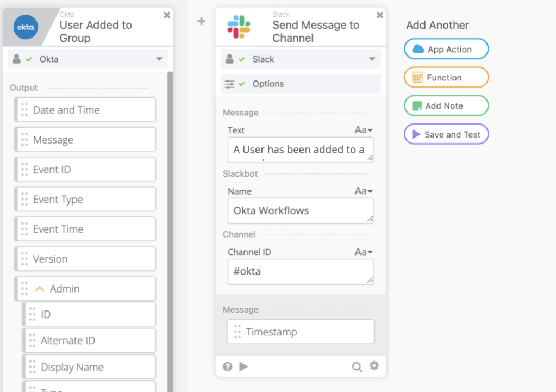556x392 pixels.
Task: Click the Okta logo icon
Action: click(26, 27)
